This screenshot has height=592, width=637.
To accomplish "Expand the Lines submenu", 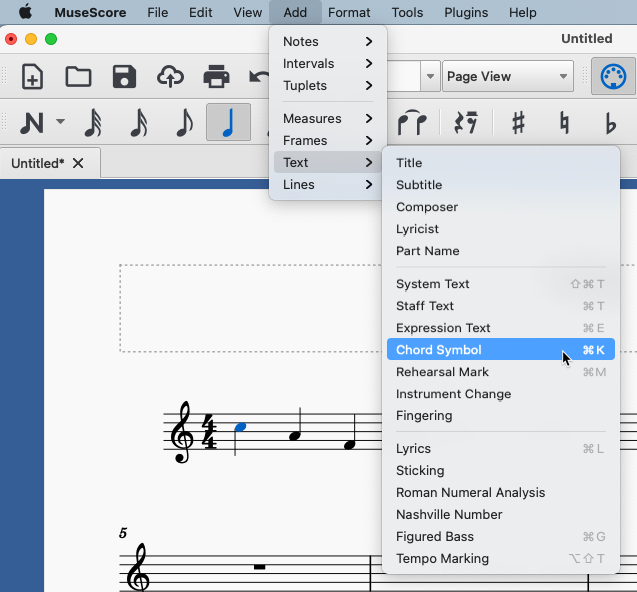I will coord(327,184).
